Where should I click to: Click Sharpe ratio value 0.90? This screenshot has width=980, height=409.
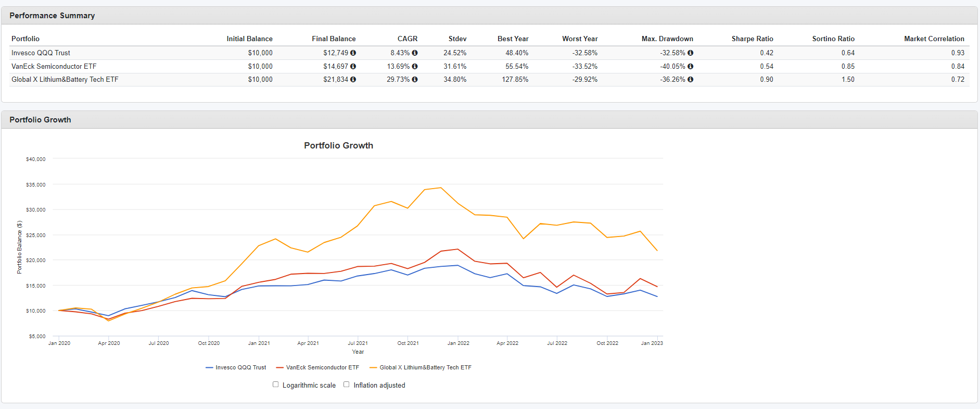pyautogui.click(x=767, y=80)
